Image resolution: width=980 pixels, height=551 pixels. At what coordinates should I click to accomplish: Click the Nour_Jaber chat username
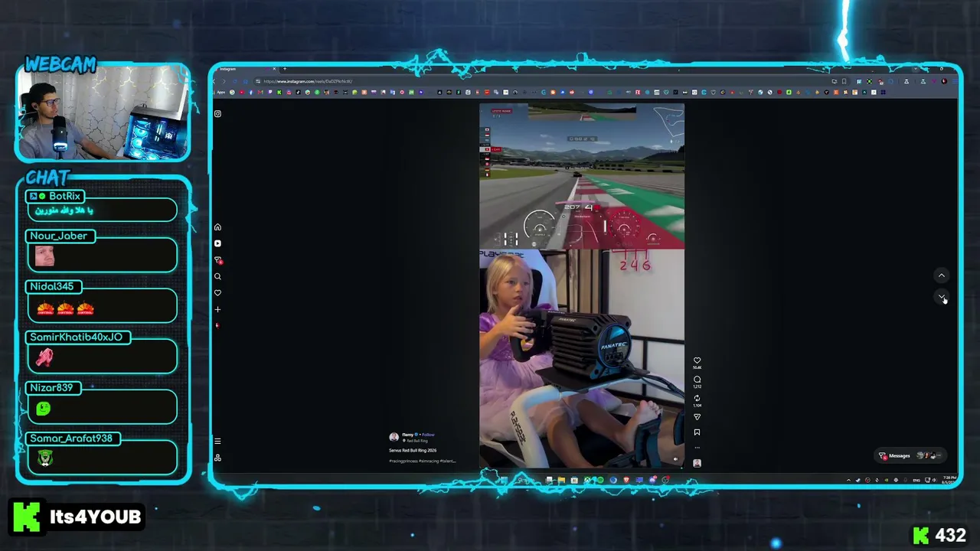(59, 236)
